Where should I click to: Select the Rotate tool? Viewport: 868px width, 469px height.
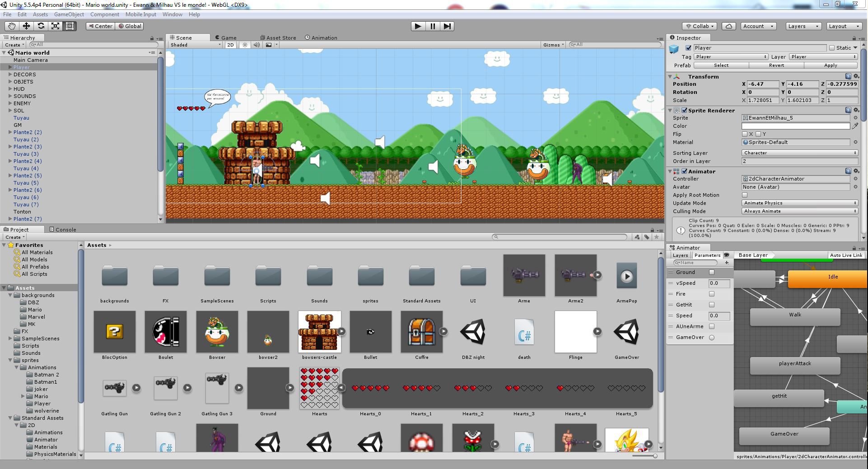click(x=41, y=26)
